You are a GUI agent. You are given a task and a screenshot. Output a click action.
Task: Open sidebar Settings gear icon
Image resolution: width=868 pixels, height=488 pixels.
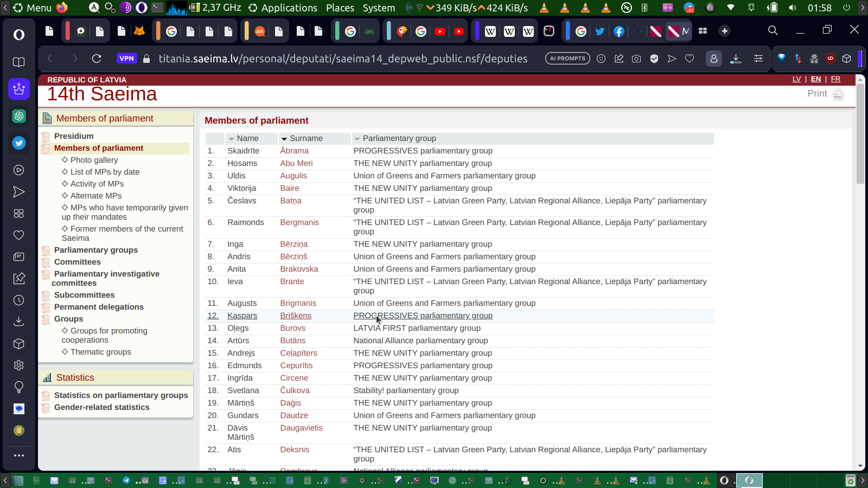(19, 365)
